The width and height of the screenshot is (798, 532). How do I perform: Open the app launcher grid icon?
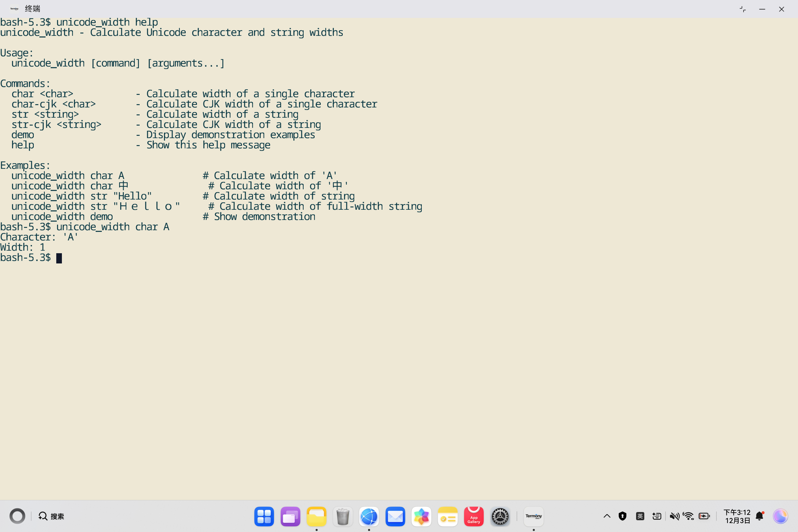click(x=264, y=516)
